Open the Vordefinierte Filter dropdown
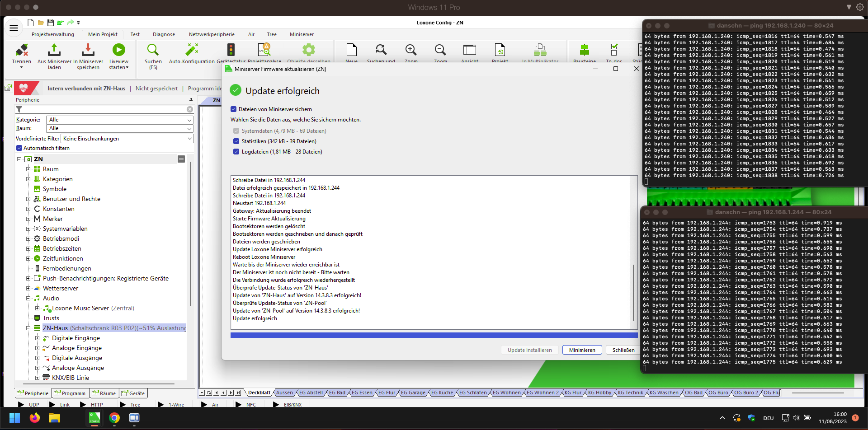 (128, 139)
